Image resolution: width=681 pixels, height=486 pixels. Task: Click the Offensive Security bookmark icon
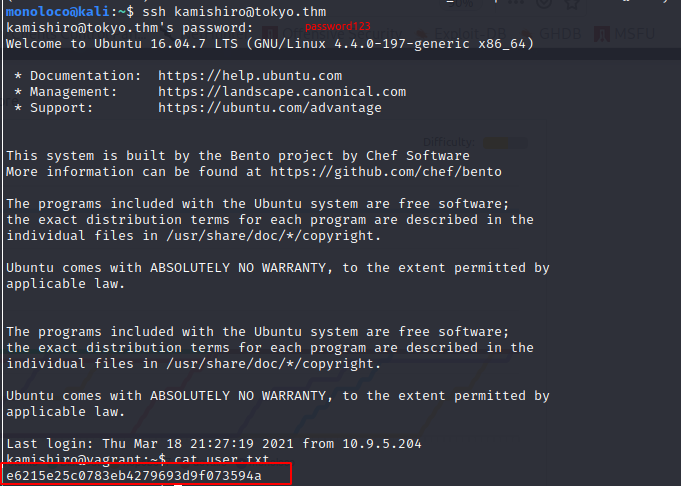point(270,33)
